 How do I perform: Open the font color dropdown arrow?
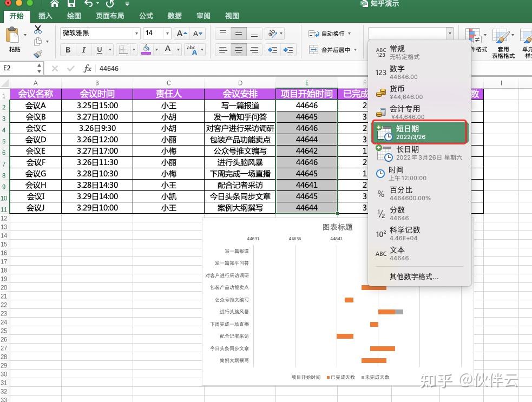coord(178,50)
